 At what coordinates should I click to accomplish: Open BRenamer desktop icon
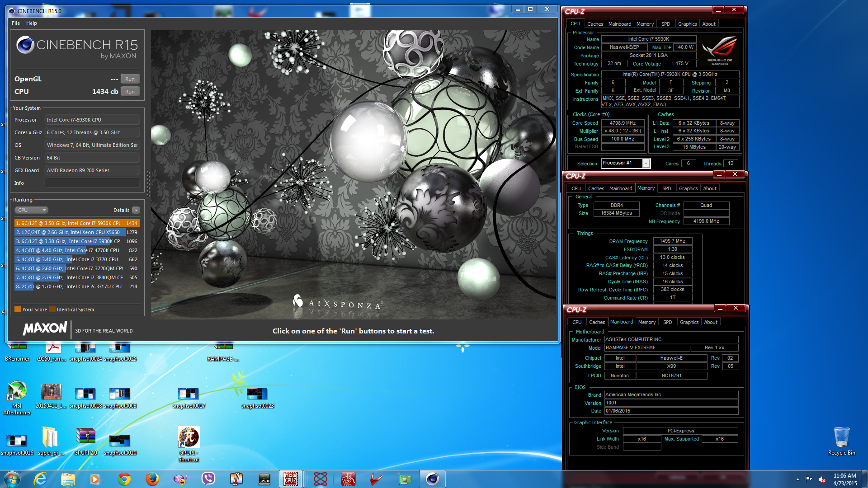coord(17,353)
